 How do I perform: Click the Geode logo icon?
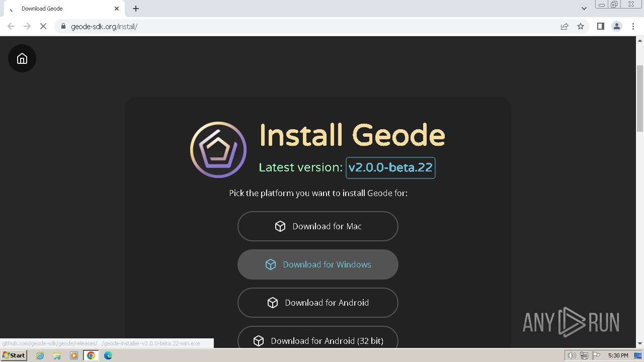click(x=218, y=149)
